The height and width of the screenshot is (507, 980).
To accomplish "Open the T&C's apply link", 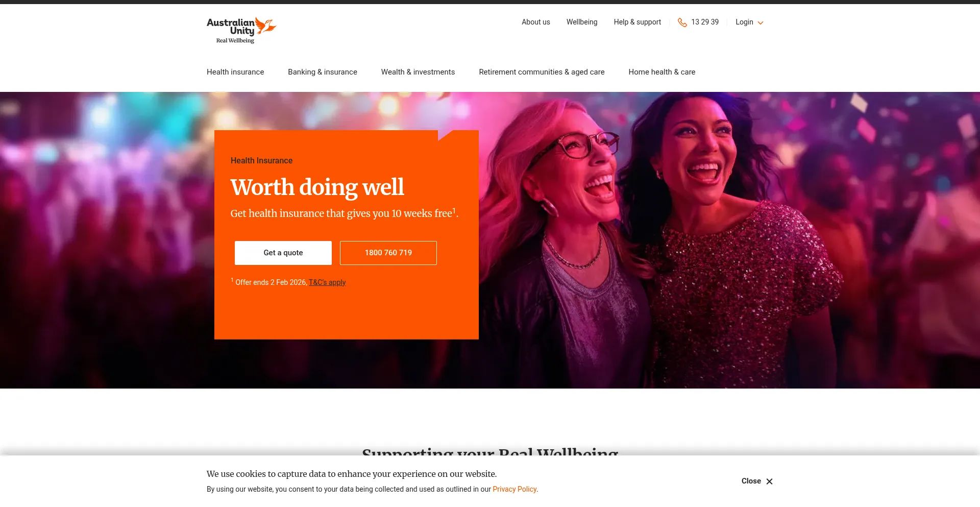I will pyautogui.click(x=327, y=282).
